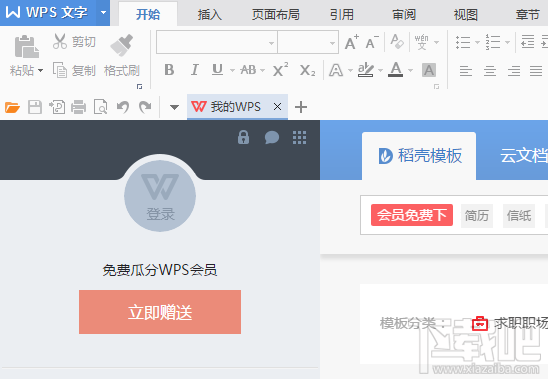
Task: Toggle character shading A button
Action: click(x=429, y=70)
